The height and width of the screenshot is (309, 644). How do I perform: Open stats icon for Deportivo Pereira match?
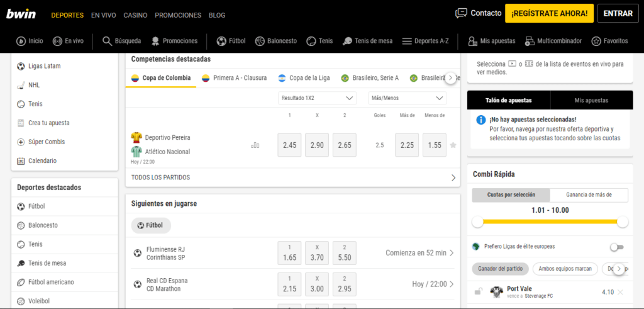255,145
